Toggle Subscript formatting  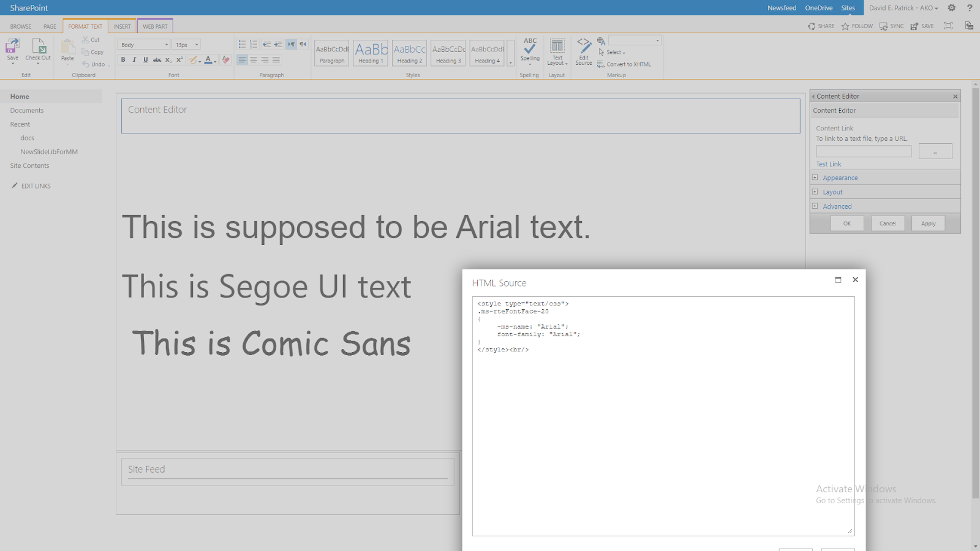[x=168, y=60]
